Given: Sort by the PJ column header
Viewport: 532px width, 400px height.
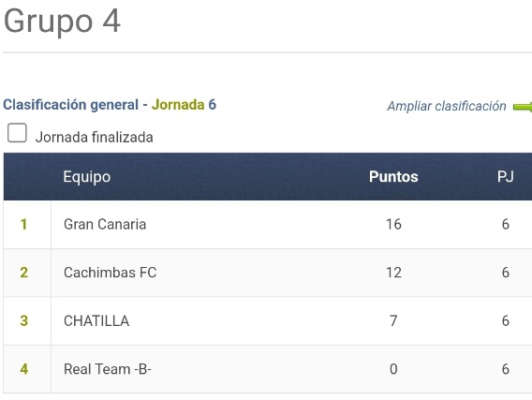Looking at the screenshot, I should coord(506,176).
